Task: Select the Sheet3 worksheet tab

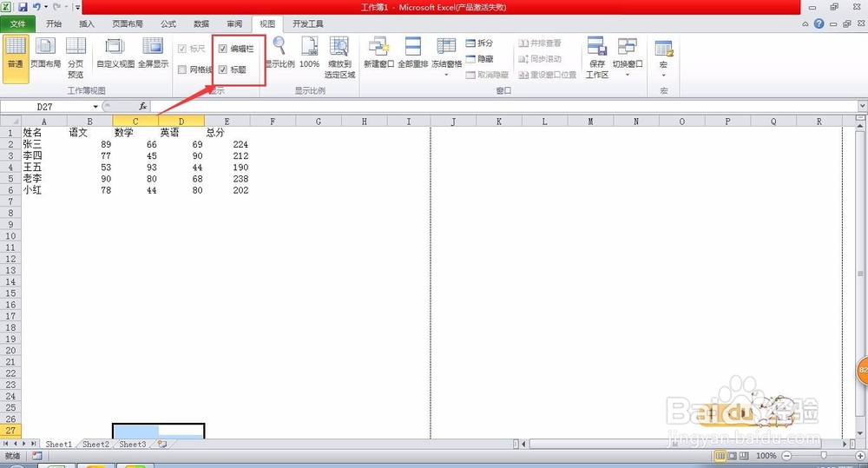Action: point(133,445)
